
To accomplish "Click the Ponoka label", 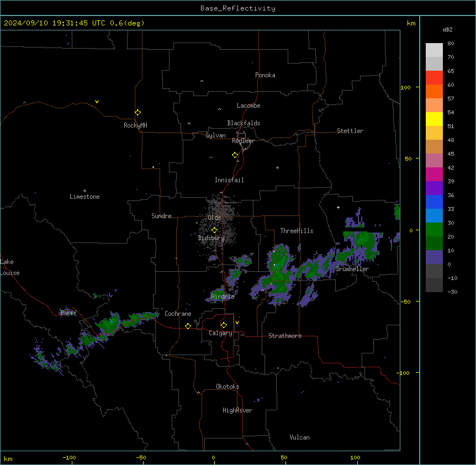I will (x=265, y=75).
